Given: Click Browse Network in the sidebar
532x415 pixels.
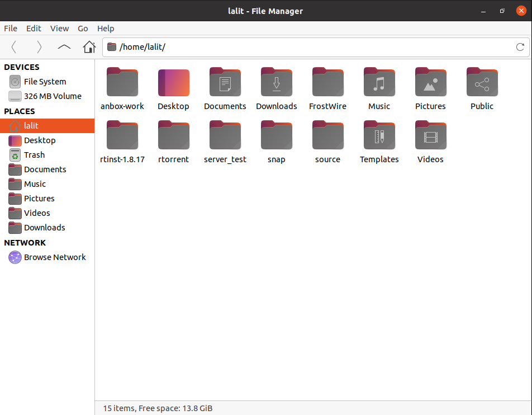Looking at the screenshot, I should 54,257.
